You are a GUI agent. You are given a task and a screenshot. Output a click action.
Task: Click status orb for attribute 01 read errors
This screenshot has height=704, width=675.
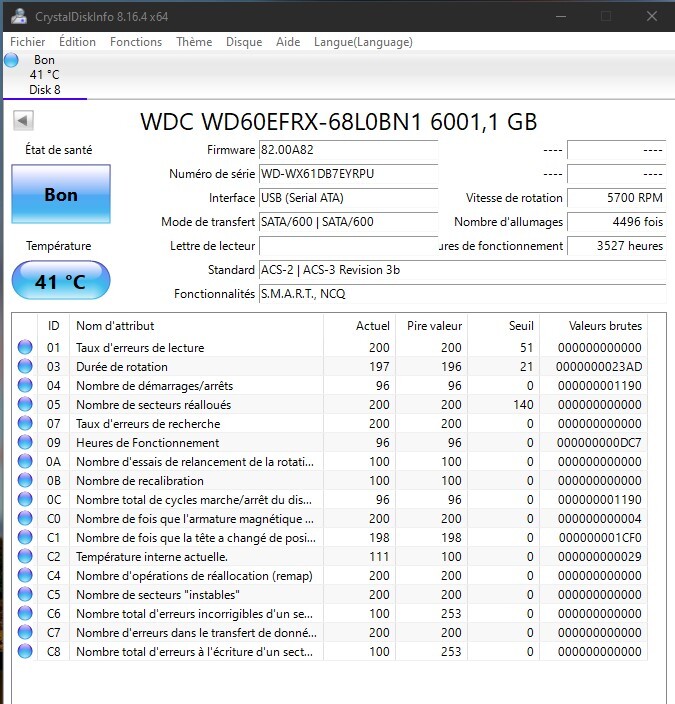(25, 347)
